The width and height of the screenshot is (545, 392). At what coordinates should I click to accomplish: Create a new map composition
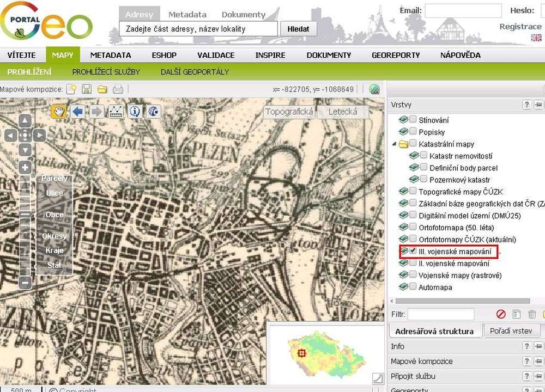click(x=71, y=89)
